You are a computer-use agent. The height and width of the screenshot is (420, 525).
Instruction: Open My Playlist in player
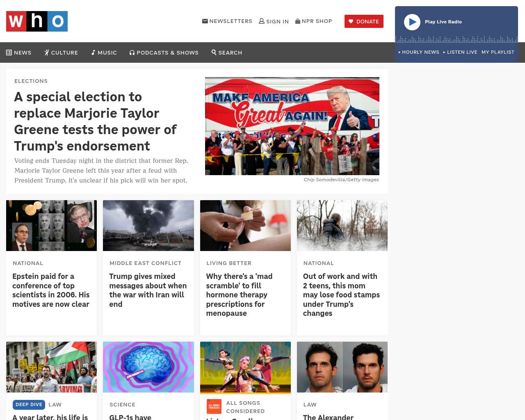click(x=498, y=52)
